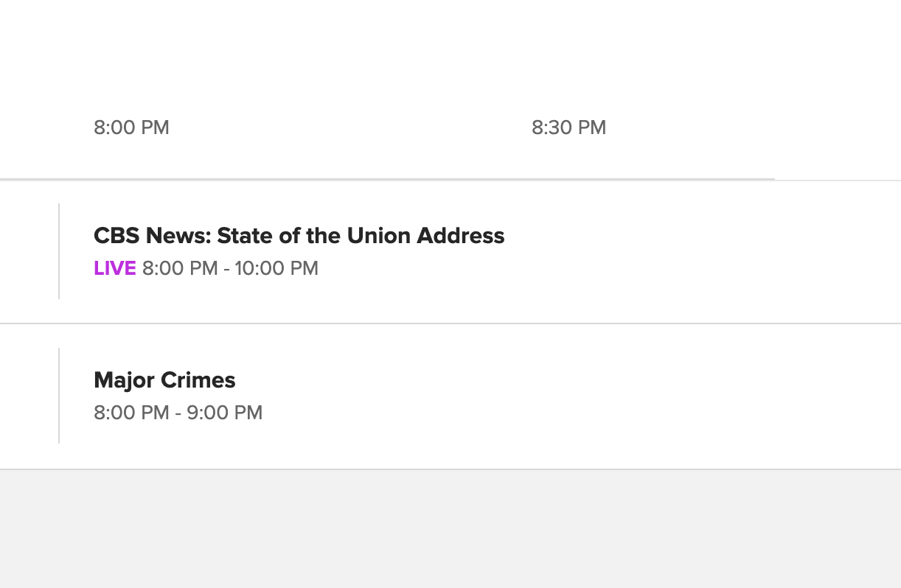Open CBS News: State of the Union Address

pos(299,236)
